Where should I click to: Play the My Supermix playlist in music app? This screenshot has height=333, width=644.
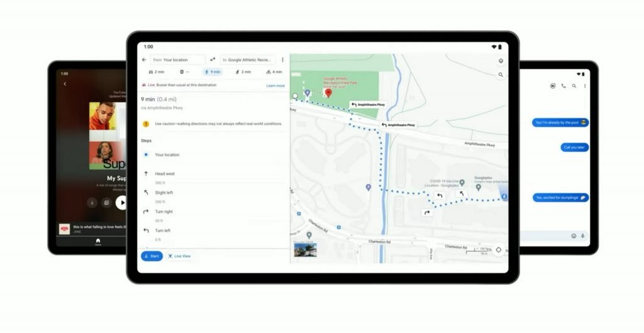121,203
